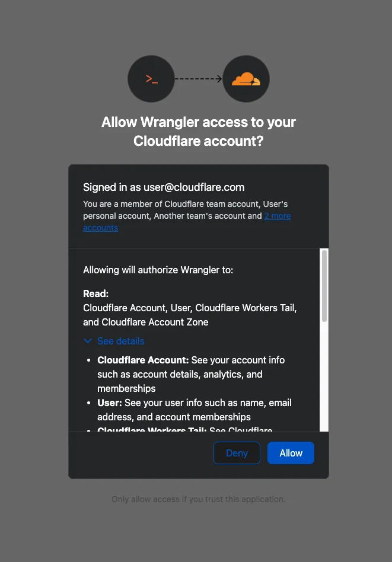Open See details to review scopes
392x562 pixels.
[x=120, y=341]
